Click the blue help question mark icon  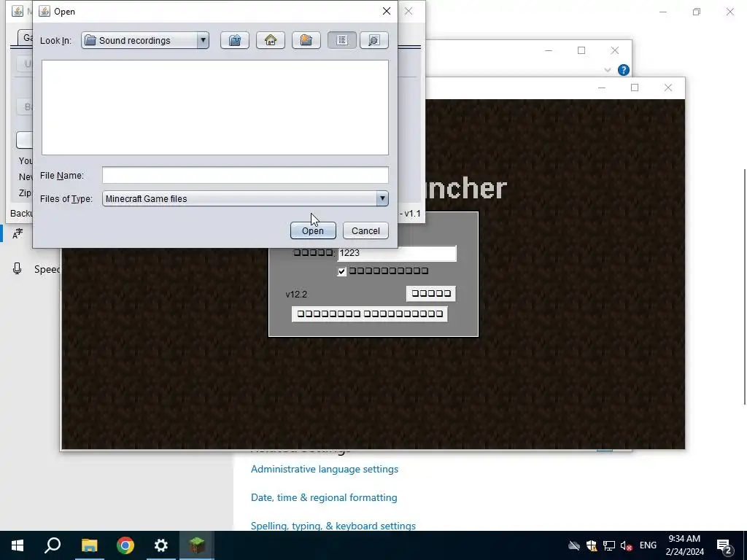tap(624, 70)
